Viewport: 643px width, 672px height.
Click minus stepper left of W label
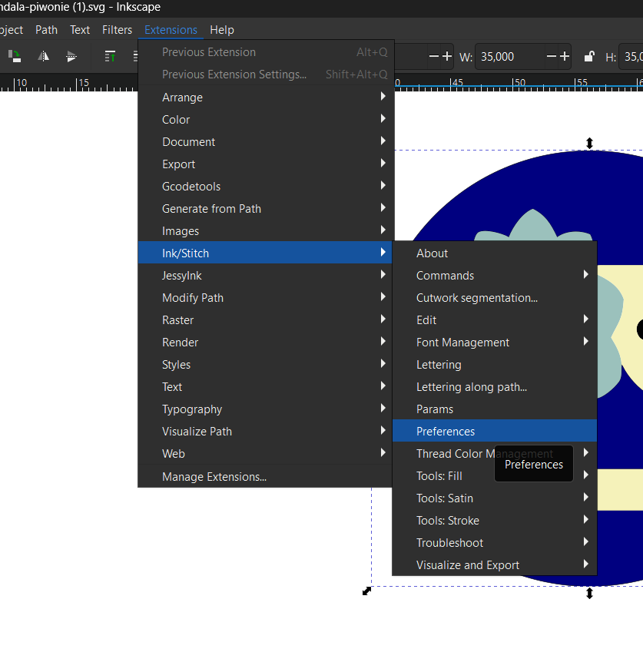[x=434, y=56]
